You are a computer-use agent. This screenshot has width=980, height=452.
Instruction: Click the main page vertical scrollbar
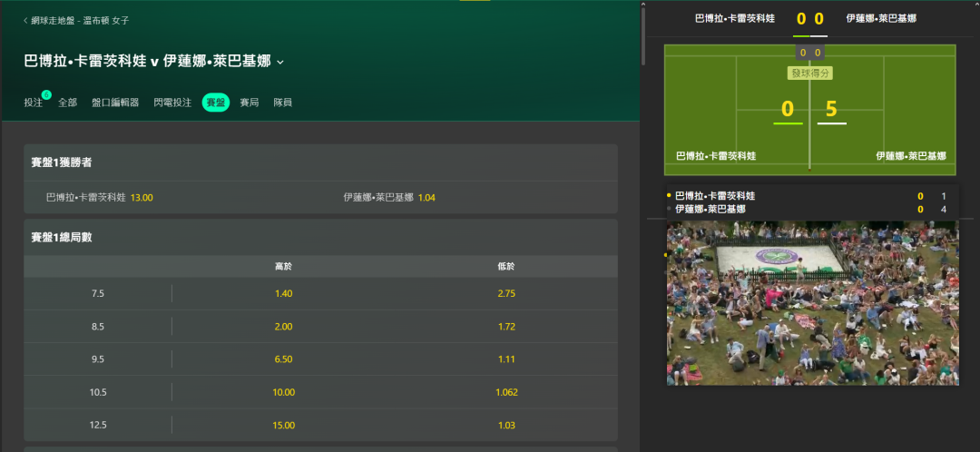click(x=643, y=34)
